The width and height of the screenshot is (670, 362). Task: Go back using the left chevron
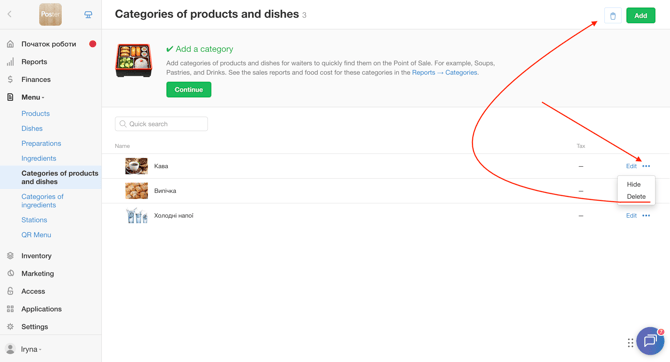pos(9,14)
